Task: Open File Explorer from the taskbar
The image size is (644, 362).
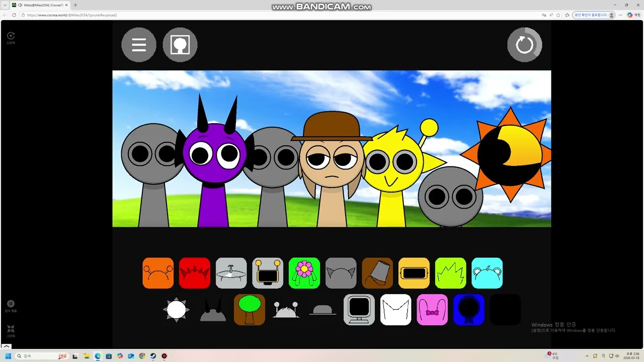Action: pos(87,356)
